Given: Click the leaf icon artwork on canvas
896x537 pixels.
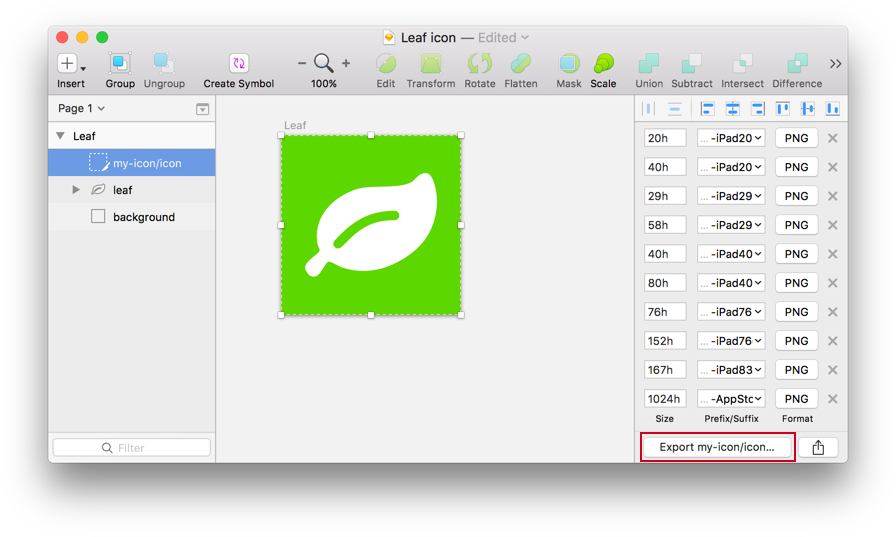Looking at the screenshot, I should pyautogui.click(x=371, y=225).
